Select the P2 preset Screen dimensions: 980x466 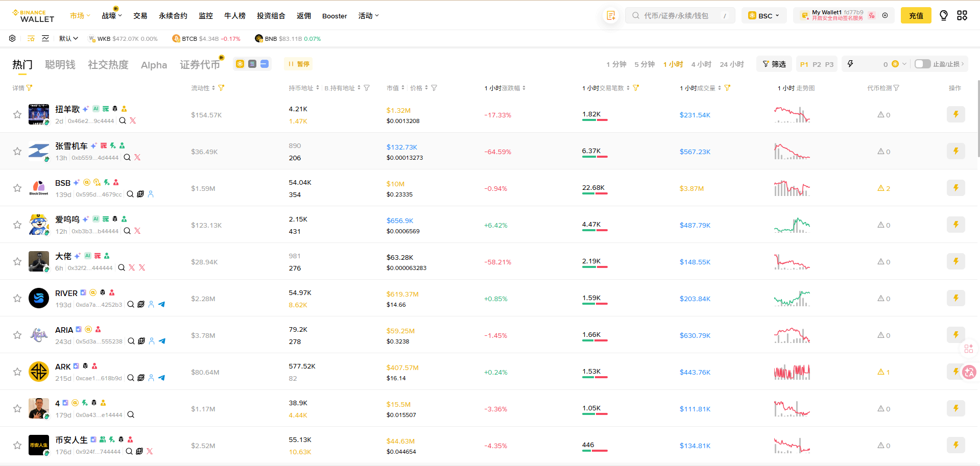point(817,64)
